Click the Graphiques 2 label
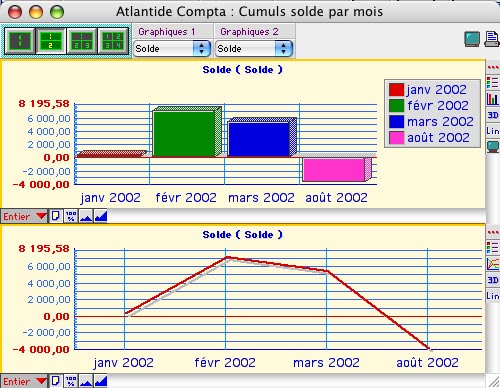Screen dimensions: 500x388 pos(249,32)
